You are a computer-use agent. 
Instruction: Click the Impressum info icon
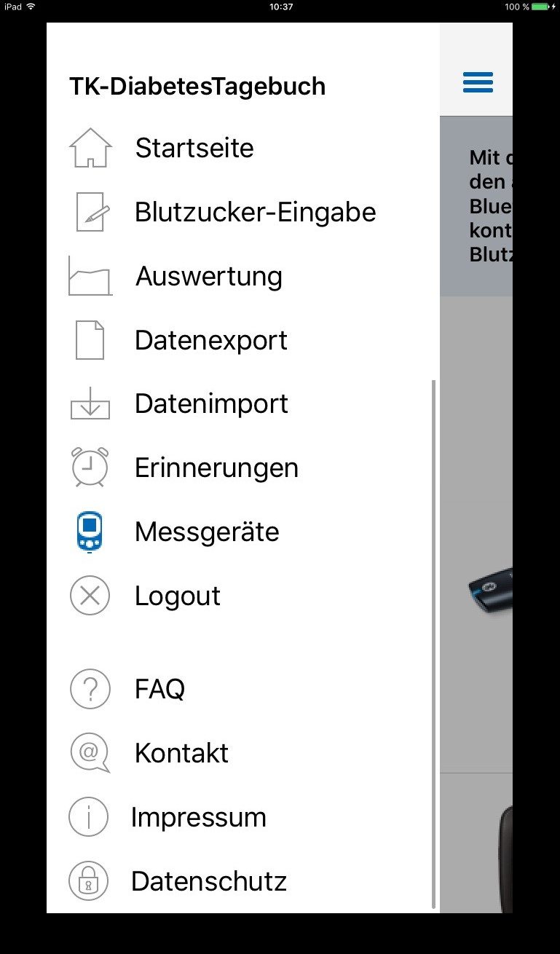click(x=90, y=816)
